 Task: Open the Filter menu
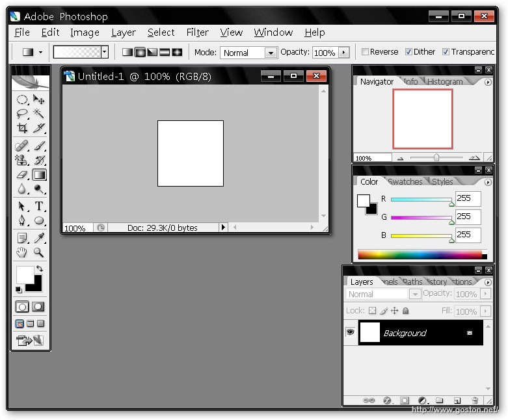pos(198,33)
